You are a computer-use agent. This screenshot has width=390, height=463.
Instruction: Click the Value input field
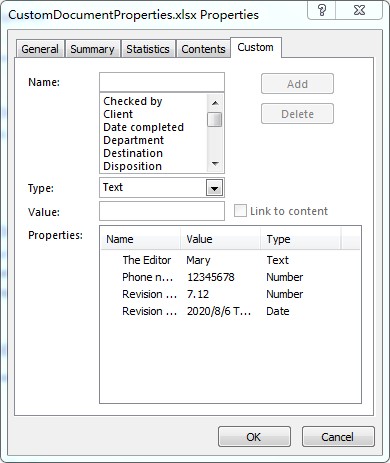coord(162,211)
